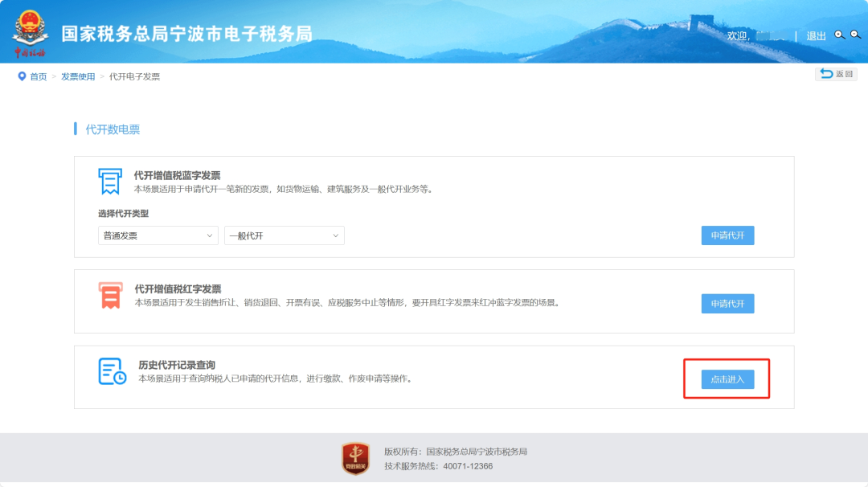868x487 pixels.
Task: Click the 返回 back button
Action: click(x=836, y=74)
